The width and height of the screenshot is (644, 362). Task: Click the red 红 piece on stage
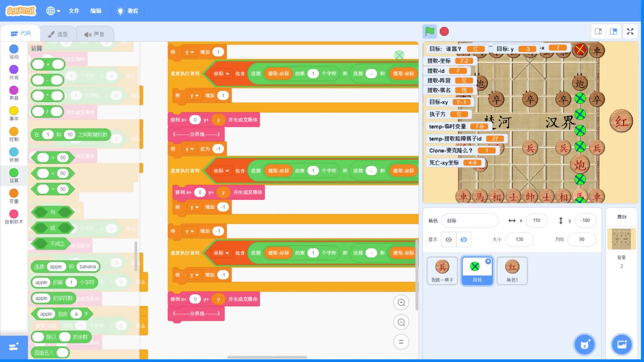coord(621,121)
